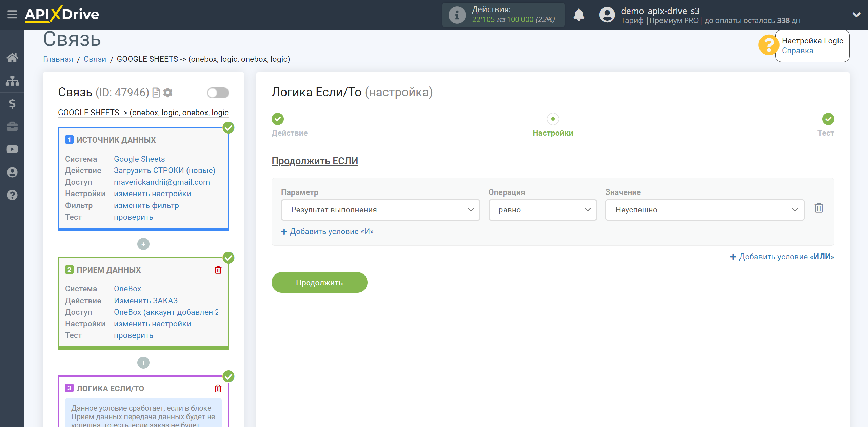Toggle the connection on/off switch
The height and width of the screenshot is (427, 868).
[x=218, y=93]
